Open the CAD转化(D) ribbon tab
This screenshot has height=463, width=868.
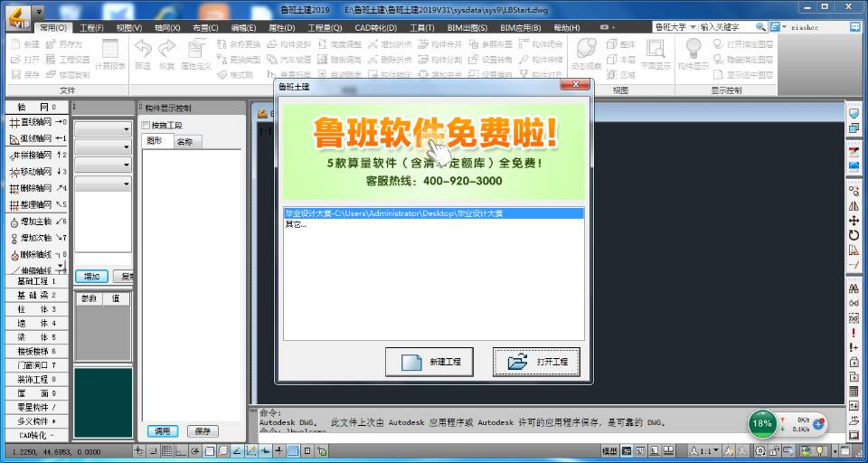[x=375, y=28]
